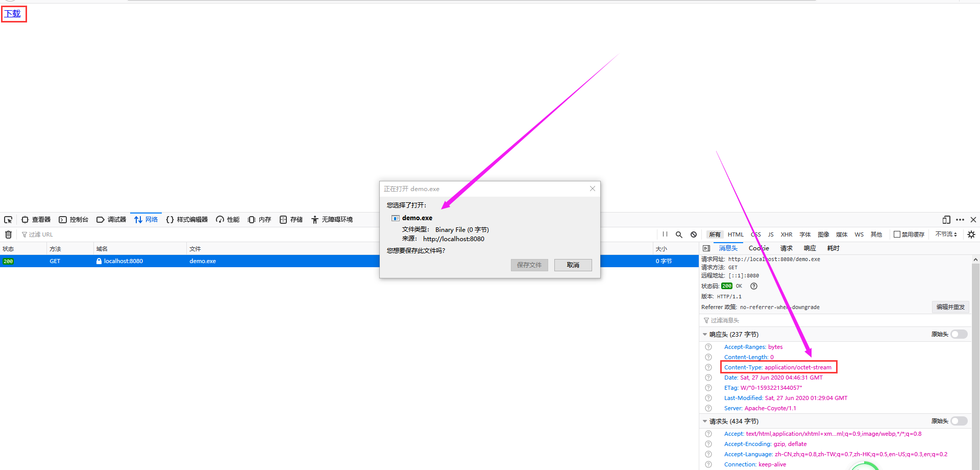Open the 存储 Storage panel
Image resolution: width=980 pixels, height=470 pixels.
tap(291, 220)
